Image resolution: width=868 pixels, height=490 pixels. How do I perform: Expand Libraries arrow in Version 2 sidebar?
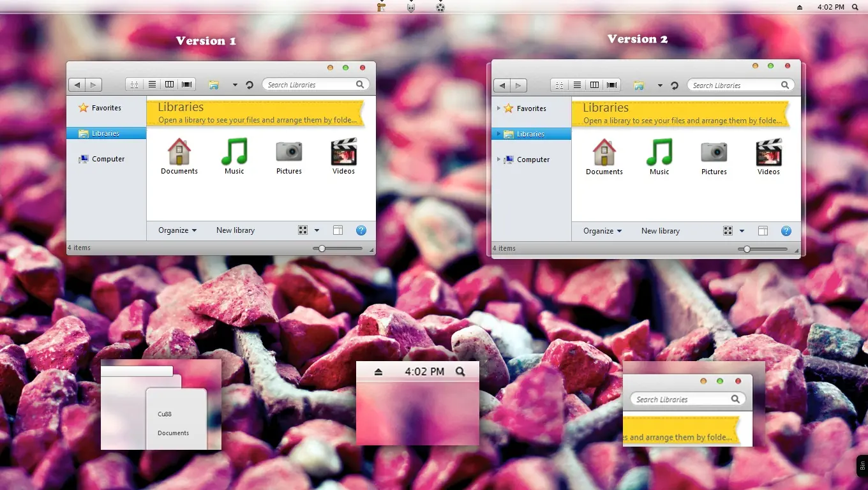pos(498,134)
